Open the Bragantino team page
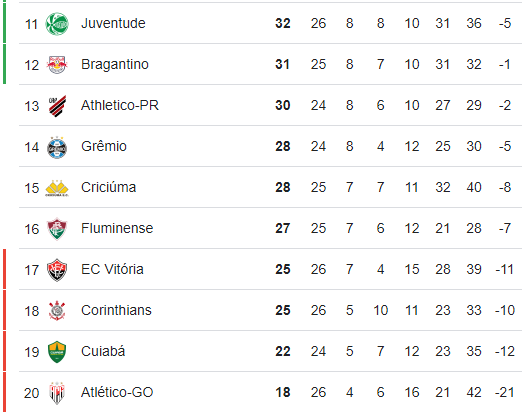The width and height of the screenshot is (522, 415). coord(115,64)
